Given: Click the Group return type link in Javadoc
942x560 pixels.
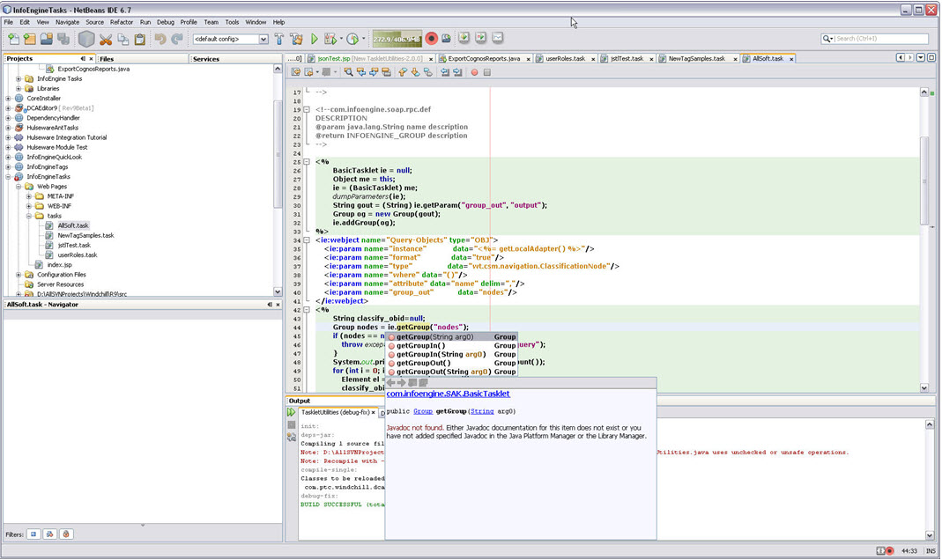Looking at the screenshot, I should click(423, 412).
